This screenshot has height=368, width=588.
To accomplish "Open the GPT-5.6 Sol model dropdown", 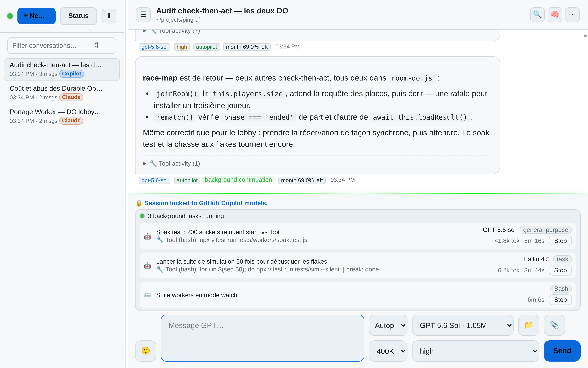I will [x=463, y=325].
